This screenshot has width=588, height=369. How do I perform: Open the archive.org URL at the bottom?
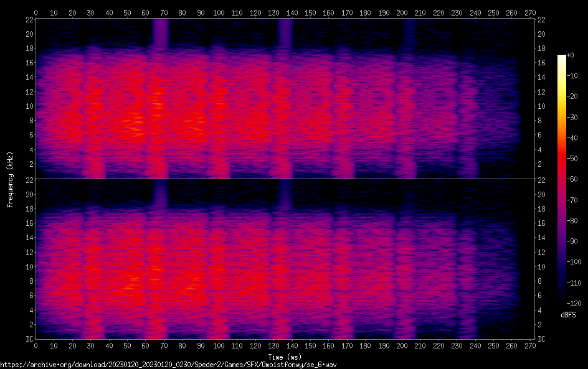(x=177, y=365)
